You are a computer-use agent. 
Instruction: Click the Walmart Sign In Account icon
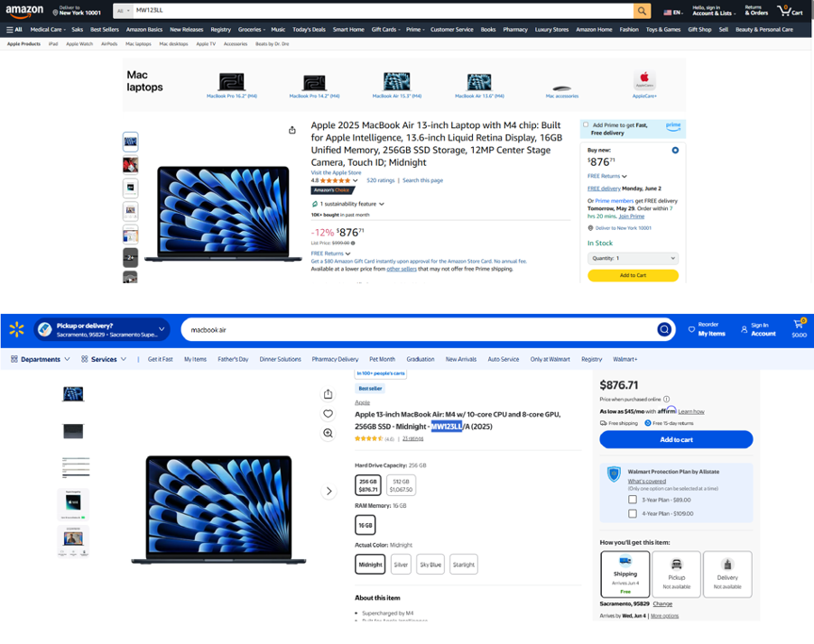point(744,329)
